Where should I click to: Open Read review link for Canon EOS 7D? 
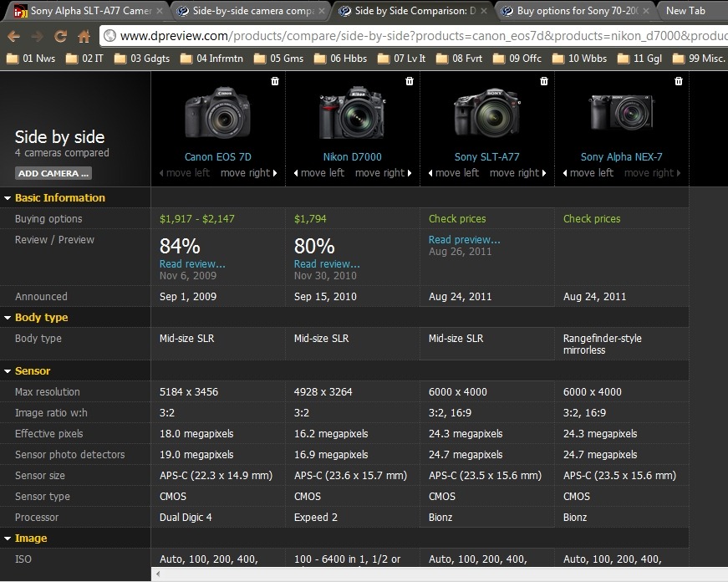click(x=192, y=264)
